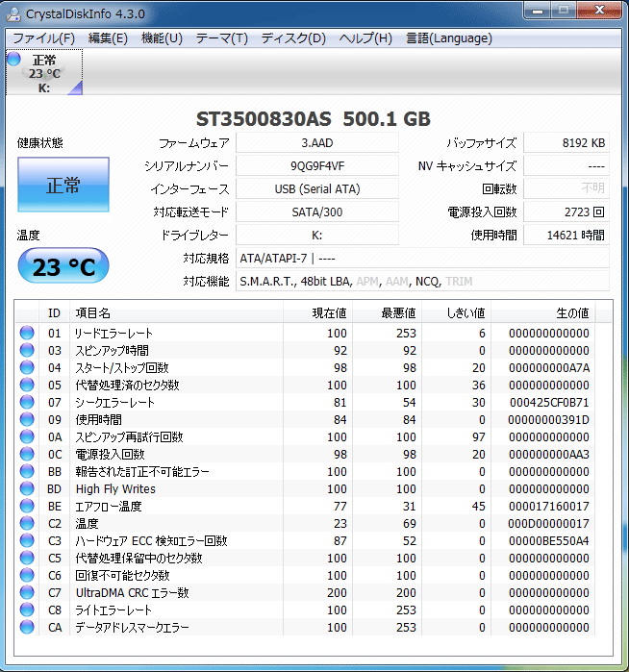
Task: Open the 編集(E) menu
Action: 108,38
